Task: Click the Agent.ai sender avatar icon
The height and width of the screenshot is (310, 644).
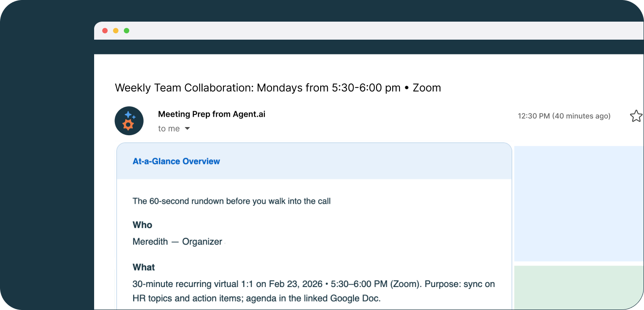Action: click(x=129, y=121)
